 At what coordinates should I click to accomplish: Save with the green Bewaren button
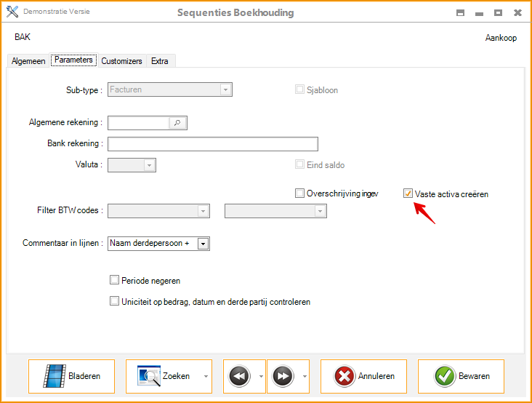[462, 376]
